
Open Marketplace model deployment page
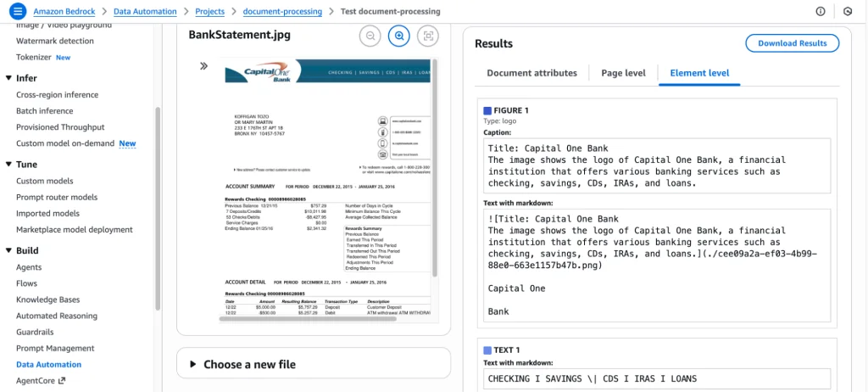click(75, 230)
